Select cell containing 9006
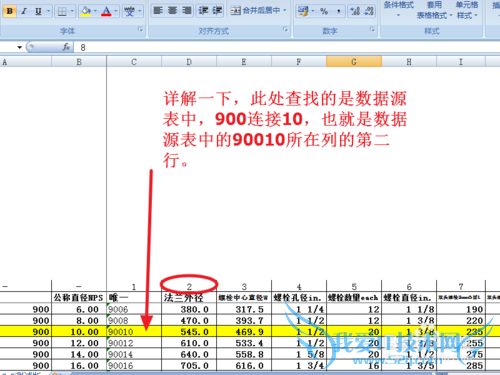Screen dimensions: 500x375 pos(134,309)
